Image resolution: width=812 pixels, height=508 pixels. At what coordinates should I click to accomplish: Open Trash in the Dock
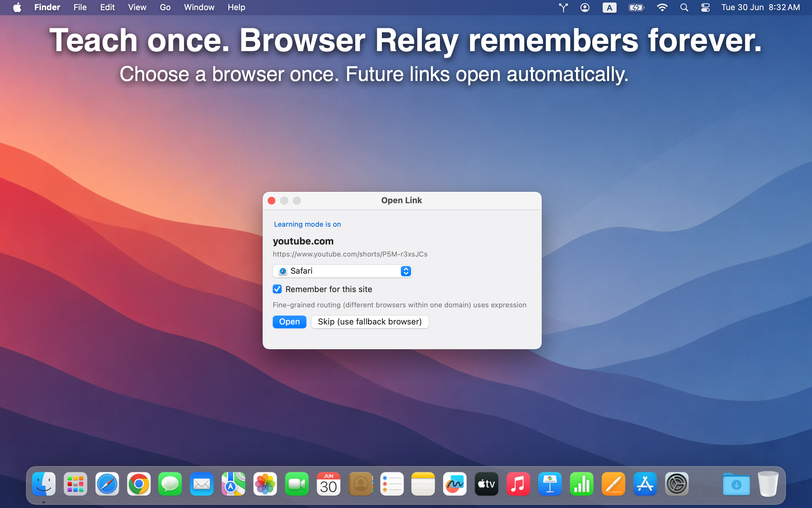768,484
